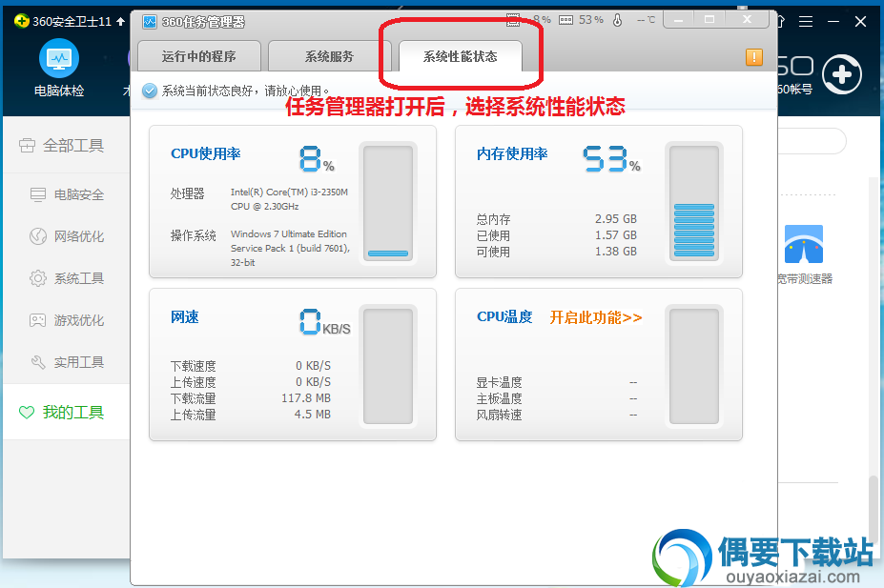
Task: Click the 已使用 1.57 GB value
Action: (616, 234)
